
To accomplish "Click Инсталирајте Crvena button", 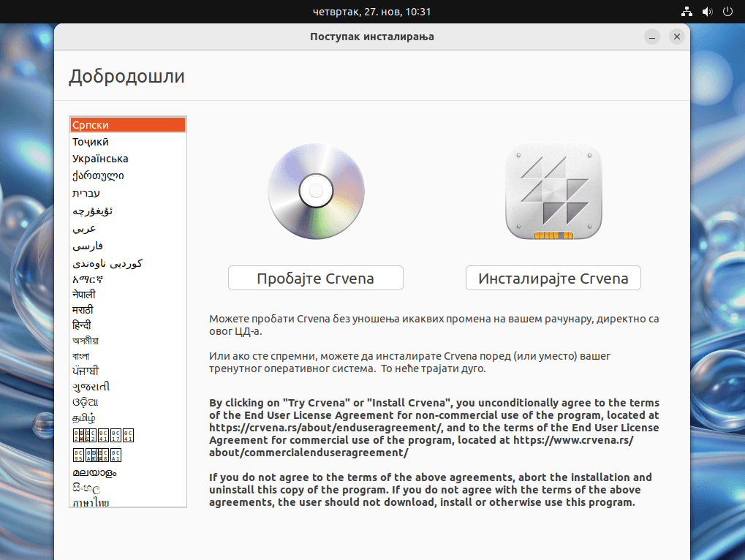I will coord(553,278).
